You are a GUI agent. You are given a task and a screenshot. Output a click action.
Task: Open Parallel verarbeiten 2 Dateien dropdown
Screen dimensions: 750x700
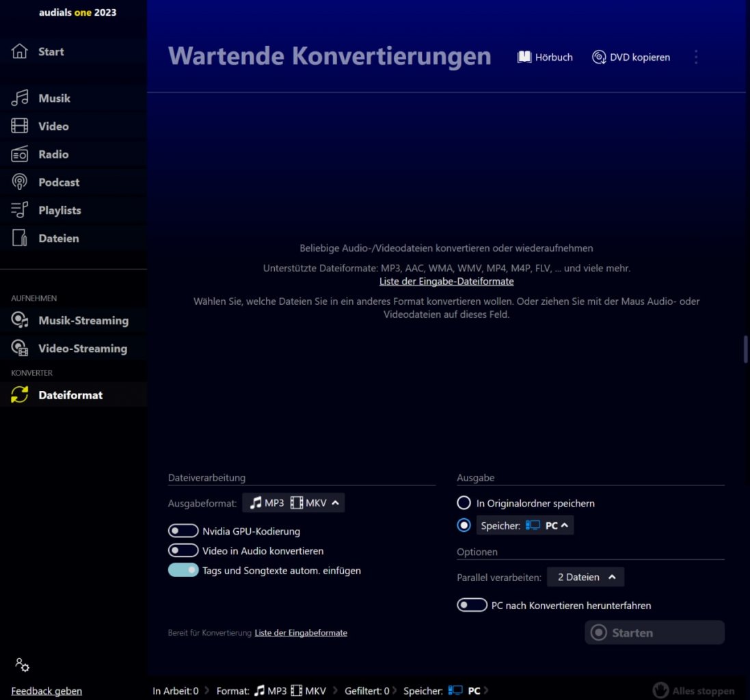[585, 577]
